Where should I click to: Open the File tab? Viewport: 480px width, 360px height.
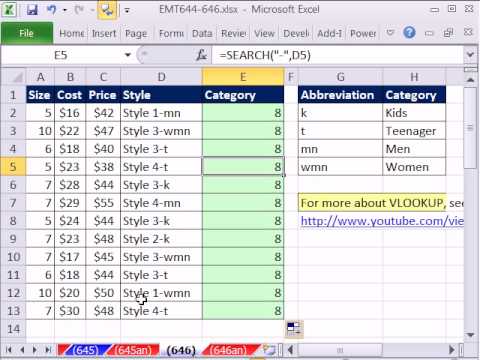27,33
